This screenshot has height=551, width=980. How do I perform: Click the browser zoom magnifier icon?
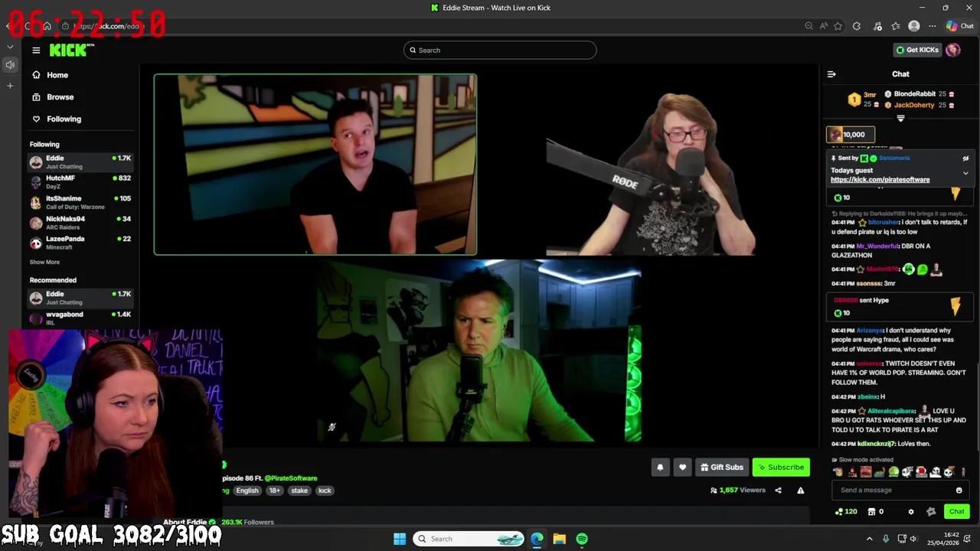(808, 26)
